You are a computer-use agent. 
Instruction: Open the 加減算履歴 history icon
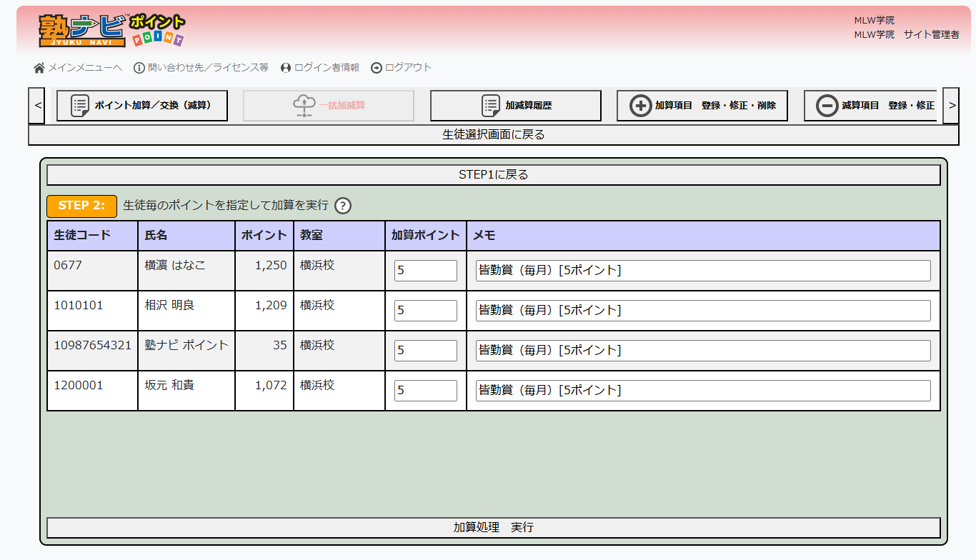(x=489, y=105)
